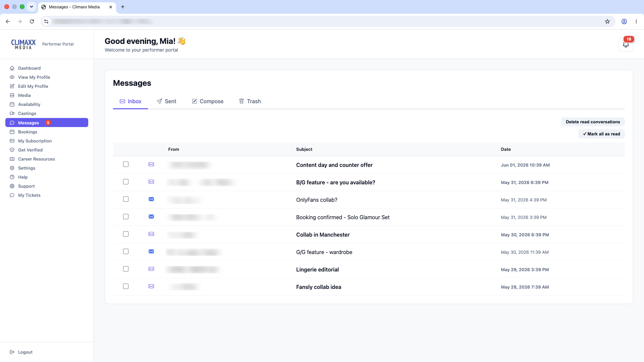Viewport: 644px width, 362px height.
Task: Click date May 28, 2026 7:39 AM
Action: point(525,287)
